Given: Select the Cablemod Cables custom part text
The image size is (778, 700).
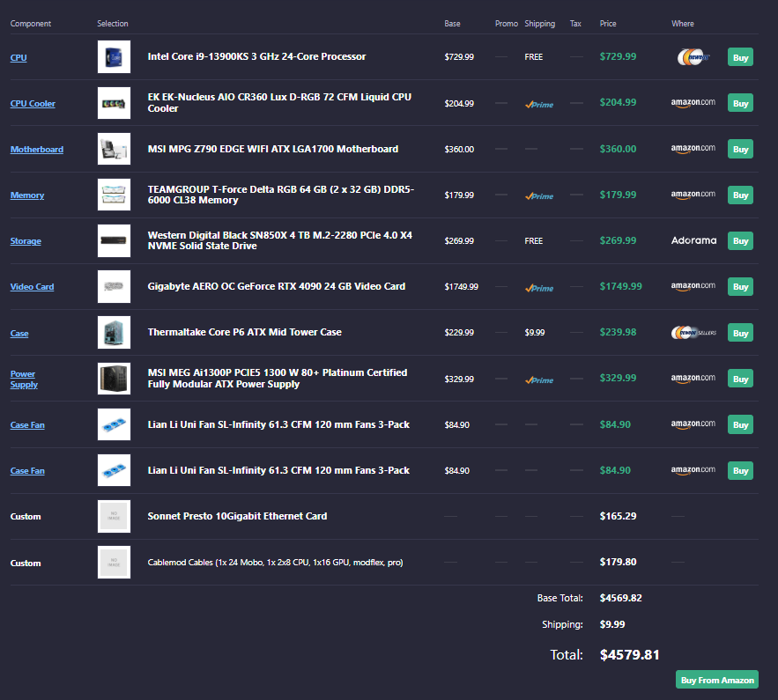Looking at the screenshot, I should (276, 562).
